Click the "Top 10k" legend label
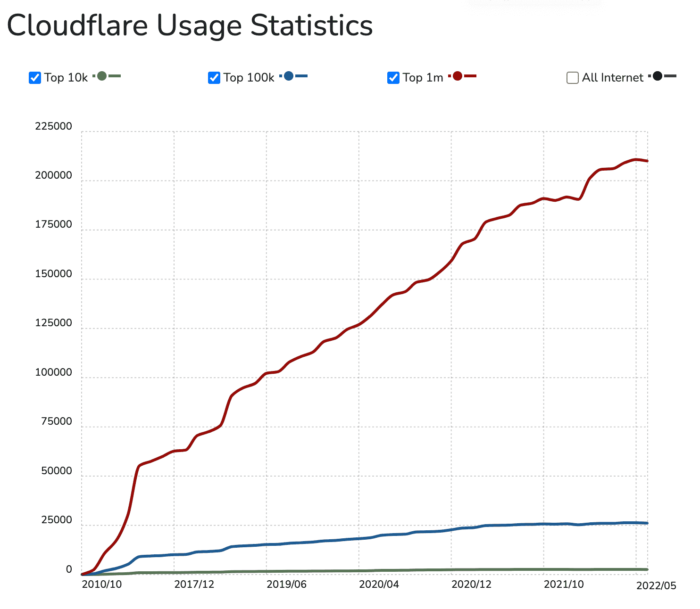700x609 pixels. [66, 78]
